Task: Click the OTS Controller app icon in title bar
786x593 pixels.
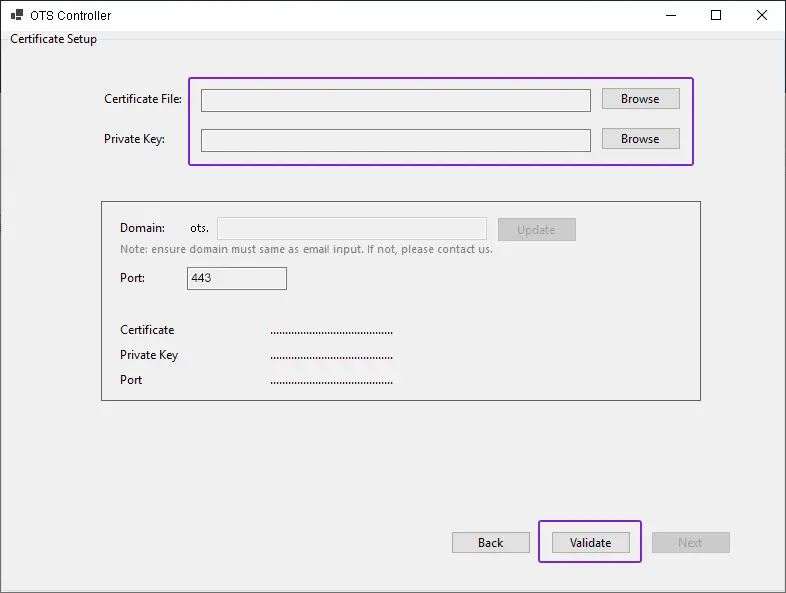Action: [17, 16]
